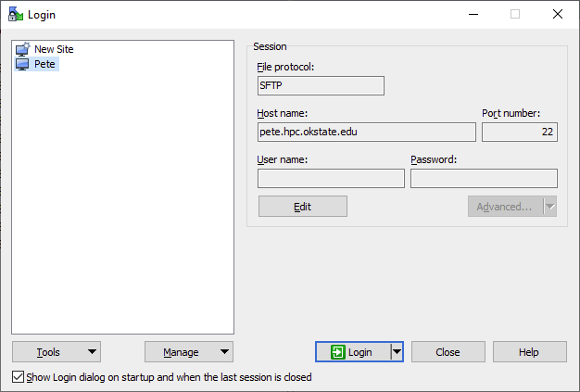Viewport: 580px width, 392px height.
Task: Focus the Password field
Action: coord(484,178)
